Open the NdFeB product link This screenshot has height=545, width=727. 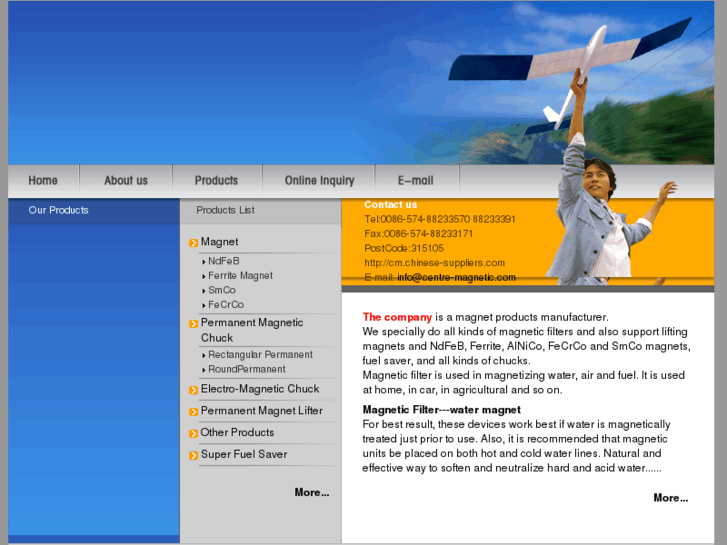click(x=223, y=261)
